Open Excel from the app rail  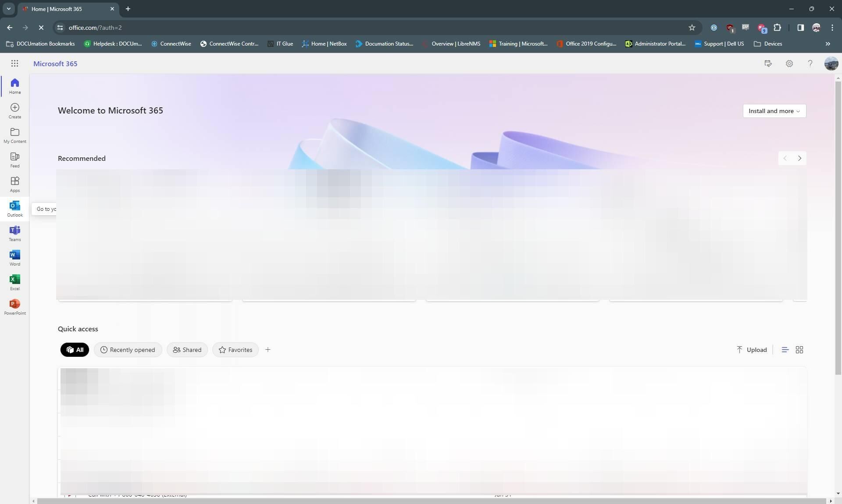pyautogui.click(x=14, y=282)
